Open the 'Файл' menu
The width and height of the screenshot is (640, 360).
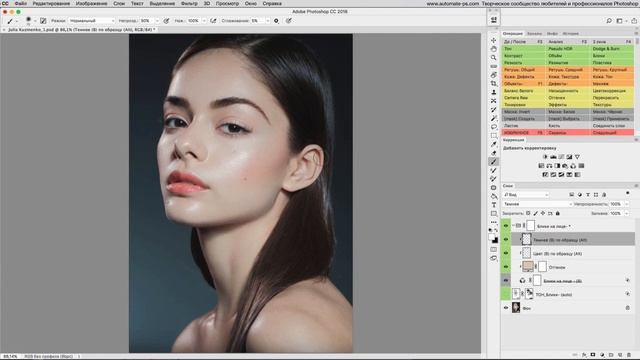[21, 3]
